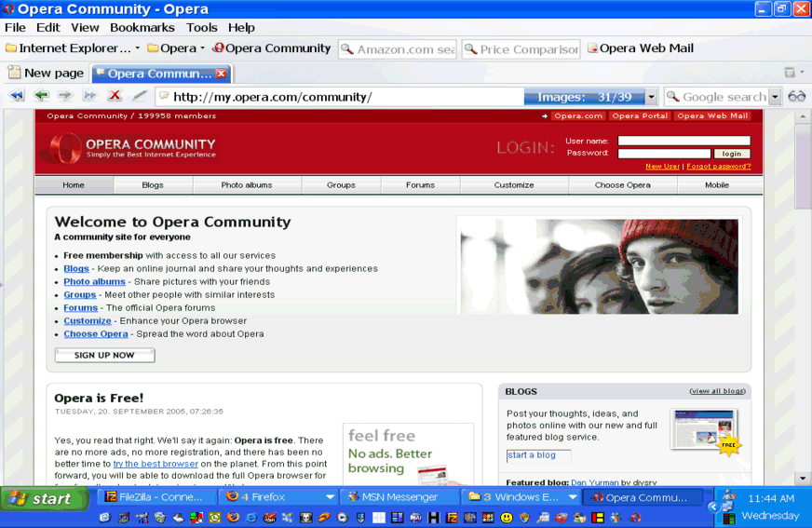Click the Opera.com top link

[578, 116]
